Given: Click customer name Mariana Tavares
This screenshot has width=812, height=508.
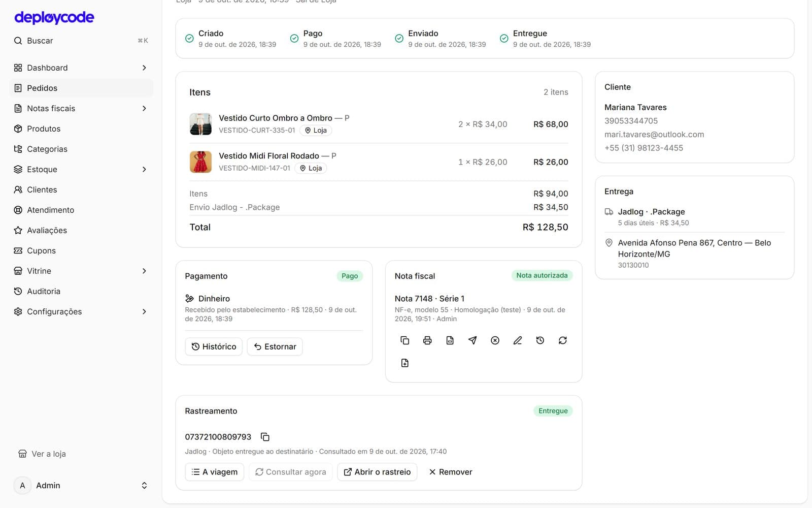Looking at the screenshot, I should [x=635, y=107].
